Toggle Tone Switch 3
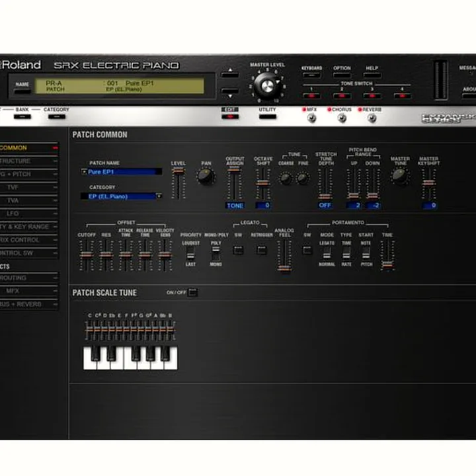 372,96
